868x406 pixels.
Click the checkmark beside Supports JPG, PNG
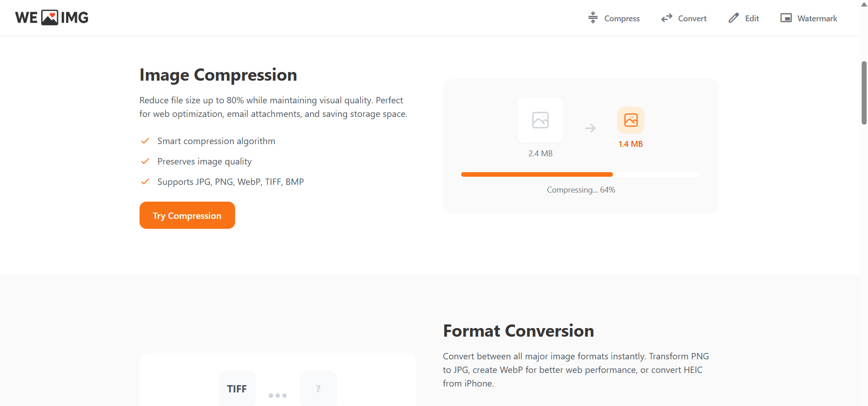pyautogui.click(x=145, y=182)
